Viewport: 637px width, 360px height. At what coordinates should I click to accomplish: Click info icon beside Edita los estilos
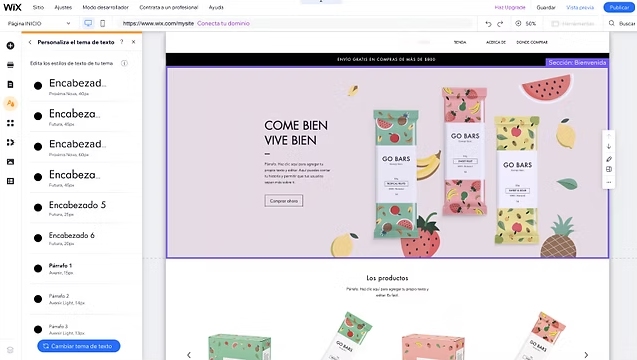(124, 63)
